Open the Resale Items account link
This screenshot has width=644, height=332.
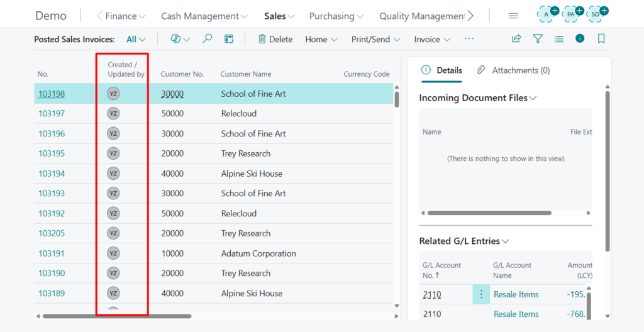[x=516, y=294]
